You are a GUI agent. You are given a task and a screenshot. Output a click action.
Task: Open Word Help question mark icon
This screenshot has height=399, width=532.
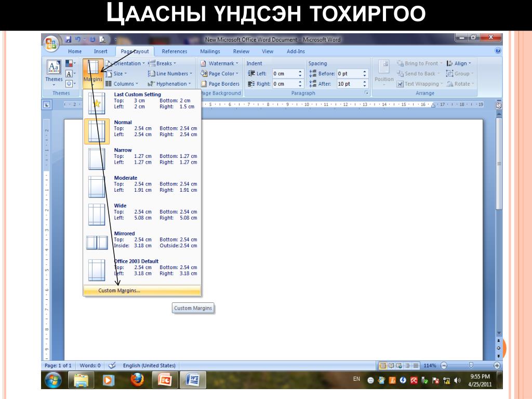(x=498, y=51)
